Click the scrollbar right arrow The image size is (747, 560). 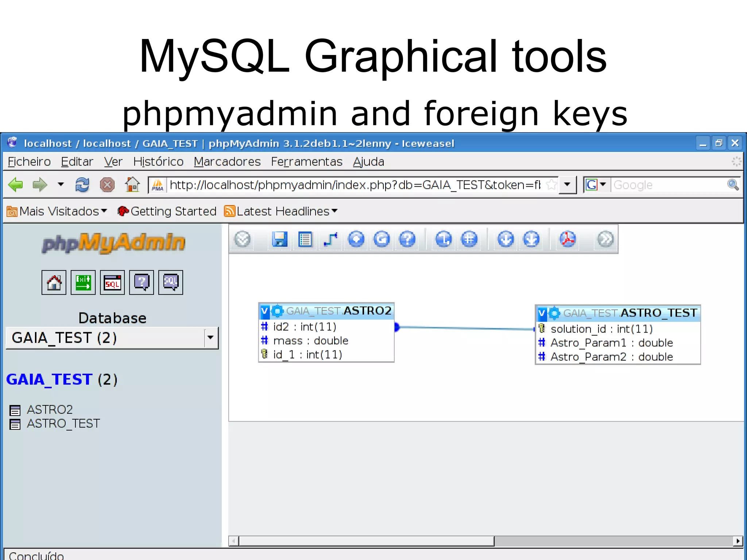(738, 541)
